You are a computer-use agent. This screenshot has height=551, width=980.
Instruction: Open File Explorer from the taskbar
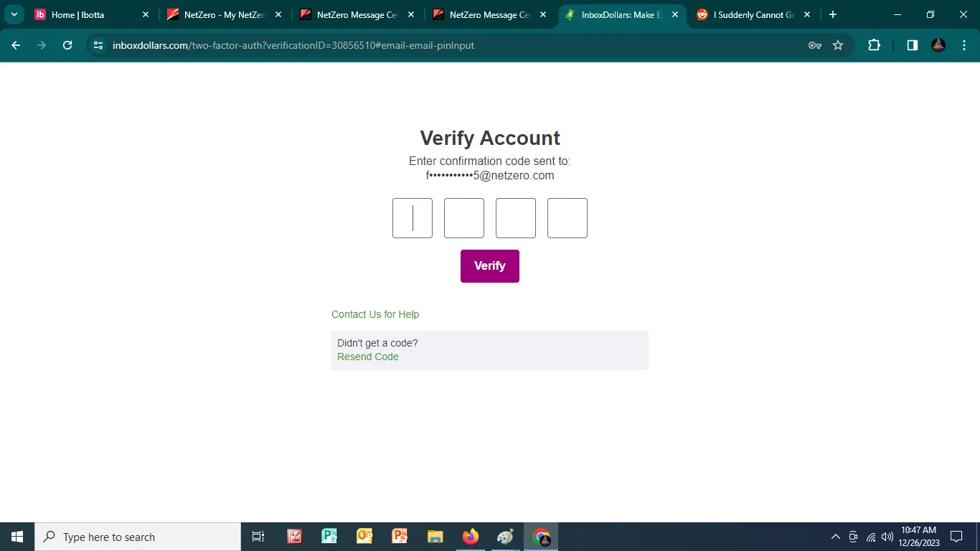[435, 537]
